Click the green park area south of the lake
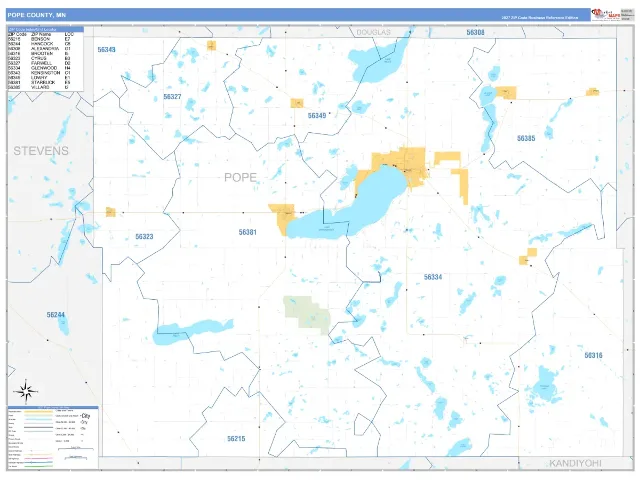 click(307, 315)
